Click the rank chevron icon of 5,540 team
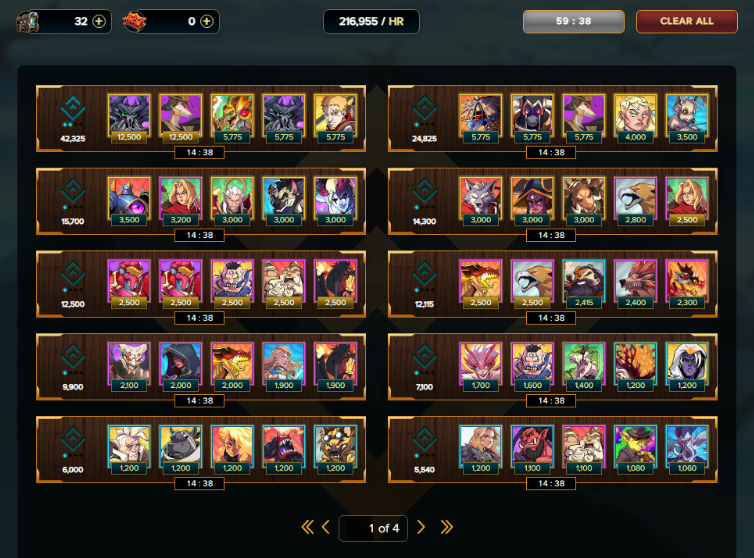The width and height of the screenshot is (754, 558). click(x=425, y=440)
